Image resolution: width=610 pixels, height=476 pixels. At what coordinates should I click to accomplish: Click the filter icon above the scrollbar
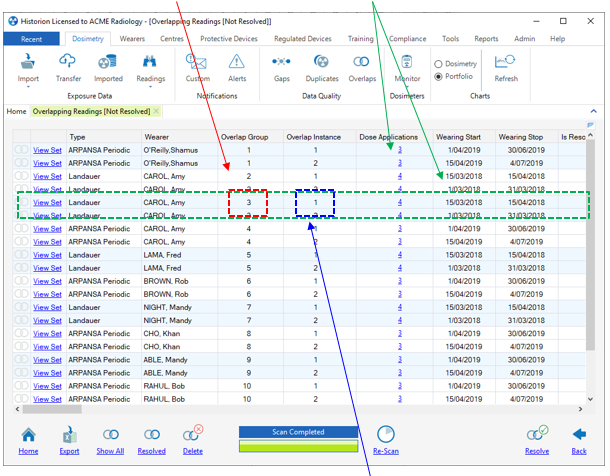tap(590, 125)
